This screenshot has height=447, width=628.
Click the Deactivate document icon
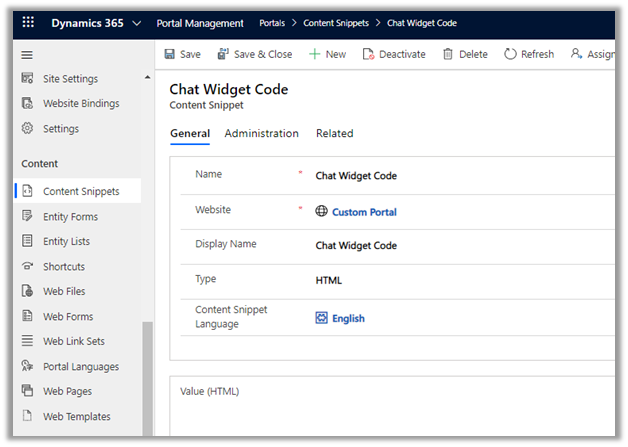[x=369, y=54]
